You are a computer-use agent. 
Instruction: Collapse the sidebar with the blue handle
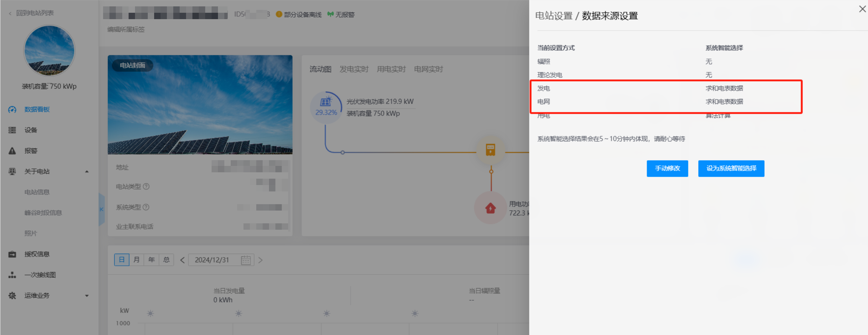tap(101, 209)
